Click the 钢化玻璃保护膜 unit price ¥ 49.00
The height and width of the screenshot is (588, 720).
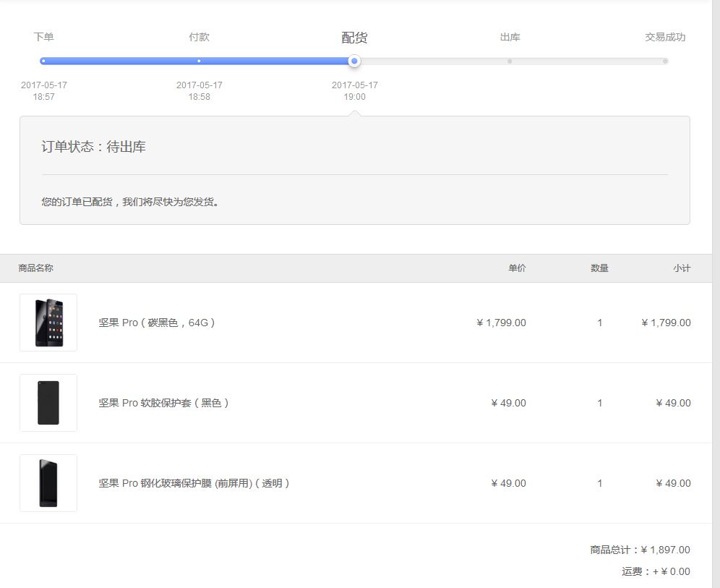pos(508,483)
